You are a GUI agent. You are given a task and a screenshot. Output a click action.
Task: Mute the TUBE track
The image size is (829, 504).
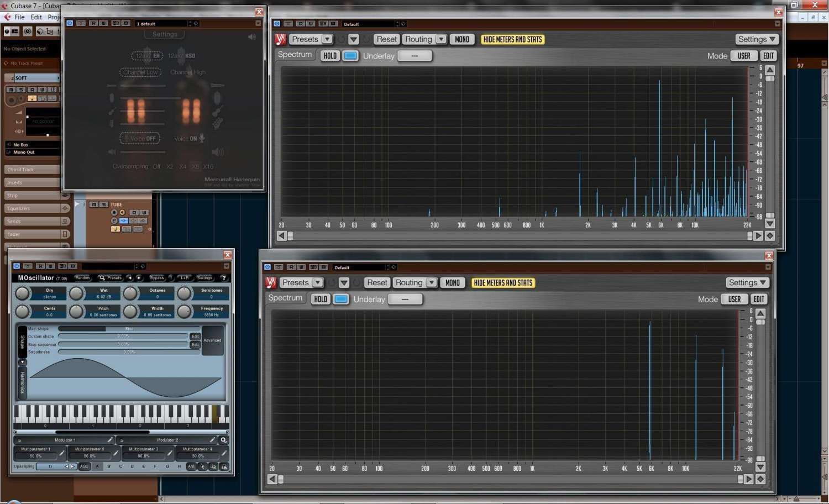94,204
